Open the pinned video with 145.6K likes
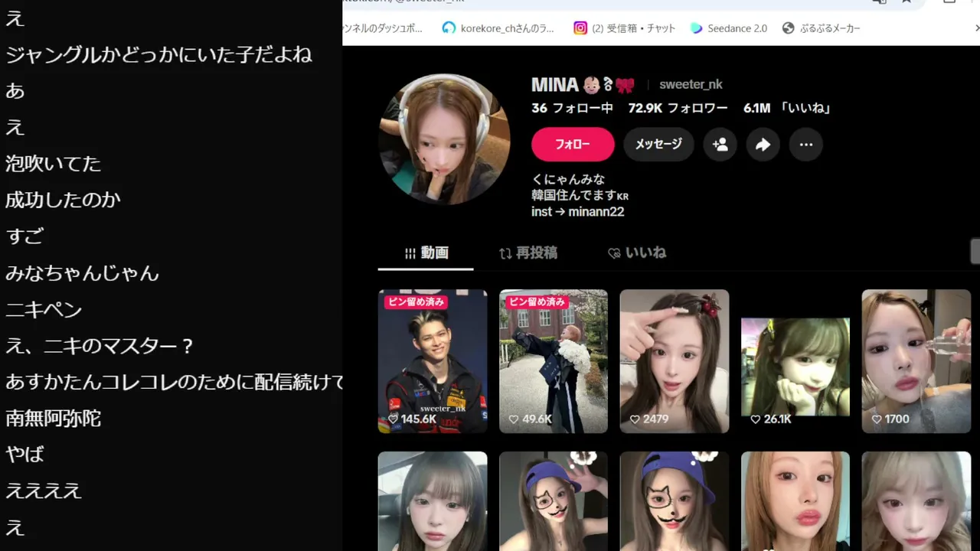Screen dimensions: 980x551 tap(433, 361)
